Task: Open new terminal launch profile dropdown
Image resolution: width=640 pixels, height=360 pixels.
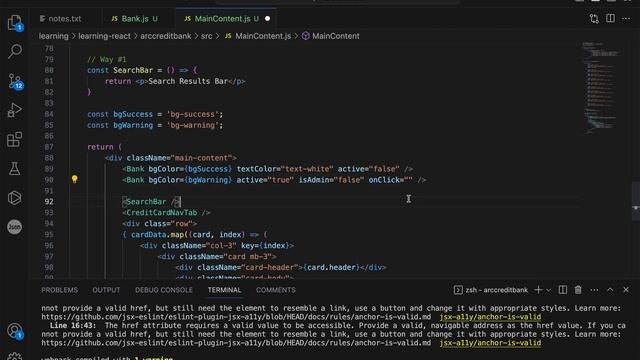Action: 548,290
